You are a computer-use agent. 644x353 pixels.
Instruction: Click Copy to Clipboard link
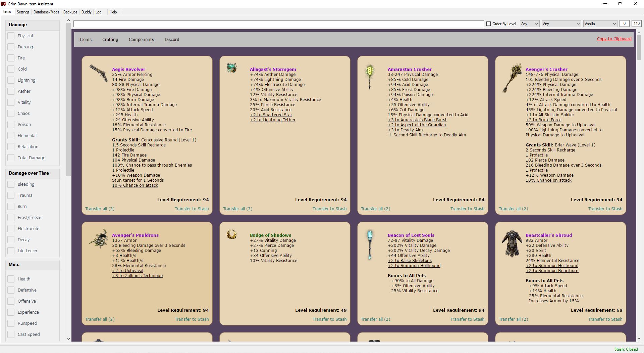click(x=614, y=39)
